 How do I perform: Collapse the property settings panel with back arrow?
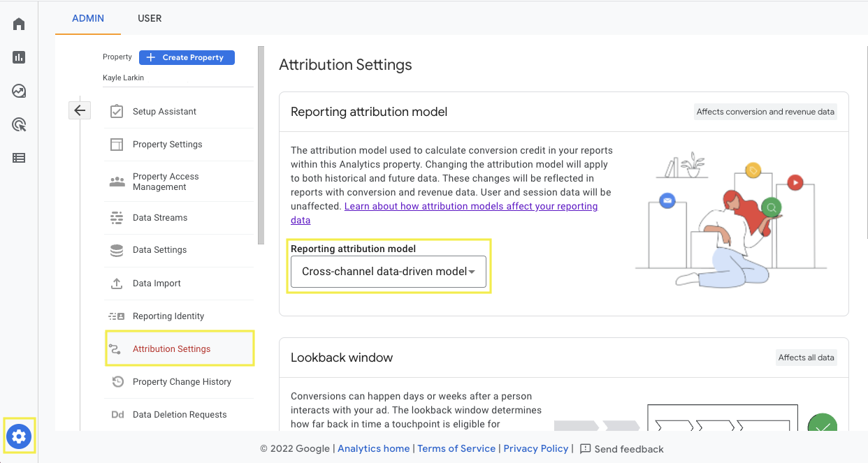point(80,110)
